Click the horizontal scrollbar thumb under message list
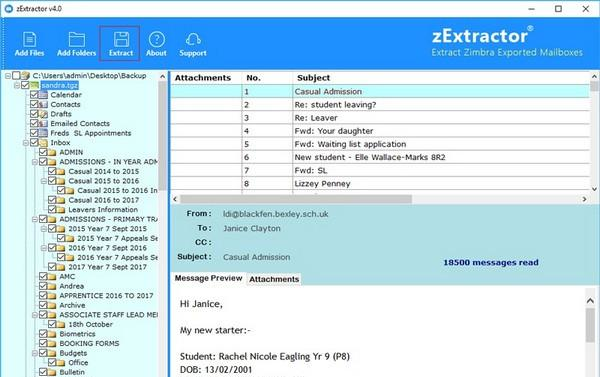This screenshot has height=377, width=600. 296,199
